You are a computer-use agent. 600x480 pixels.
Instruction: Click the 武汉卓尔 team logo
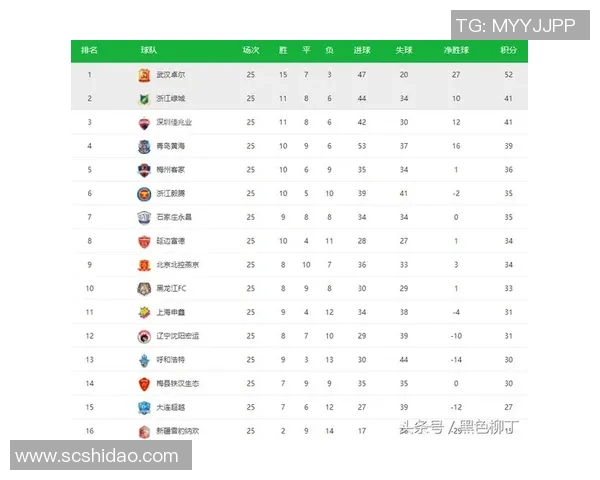pyautogui.click(x=144, y=75)
